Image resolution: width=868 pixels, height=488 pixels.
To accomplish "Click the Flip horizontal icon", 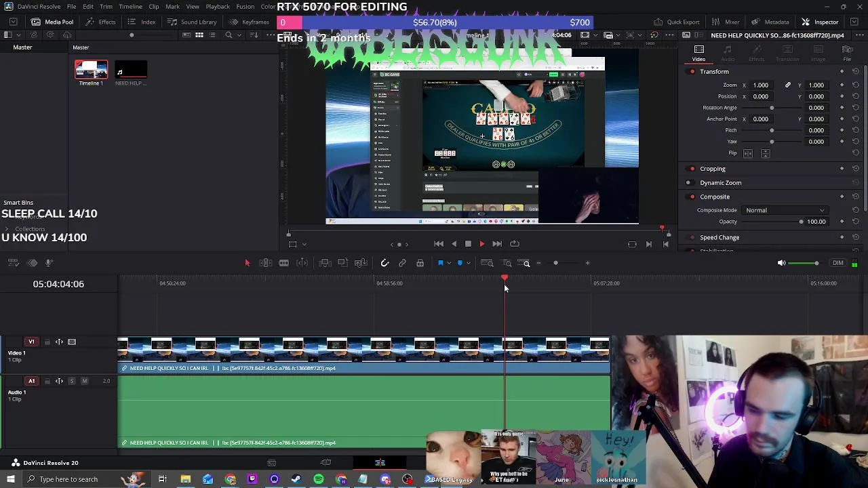I will pos(748,154).
